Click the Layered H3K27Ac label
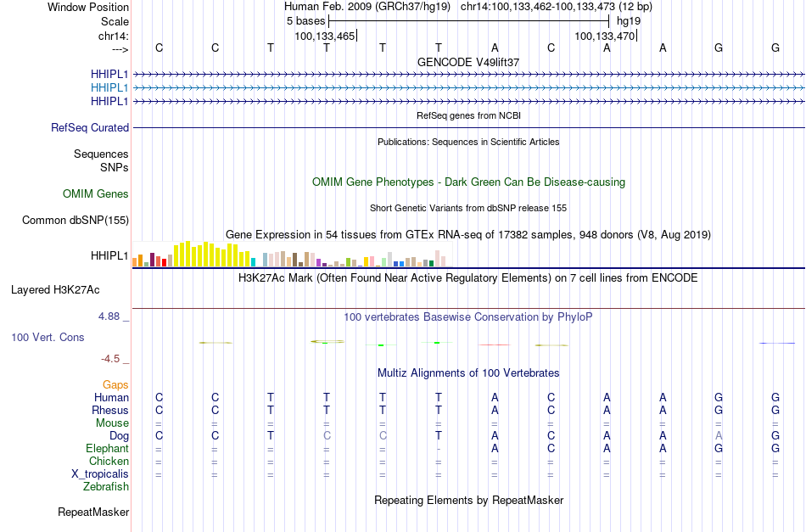806x532 pixels. [x=55, y=290]
